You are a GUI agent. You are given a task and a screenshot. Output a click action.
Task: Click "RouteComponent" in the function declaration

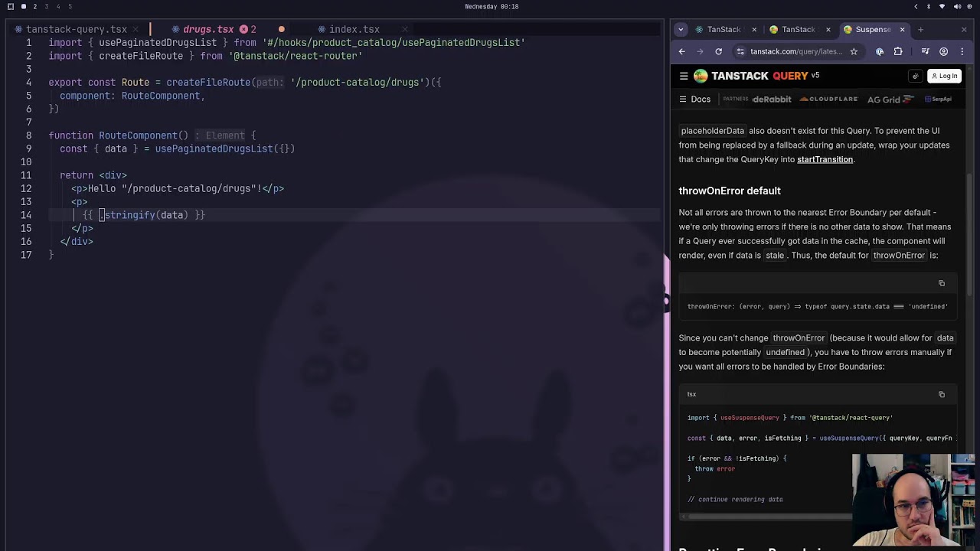pos(138,135)
